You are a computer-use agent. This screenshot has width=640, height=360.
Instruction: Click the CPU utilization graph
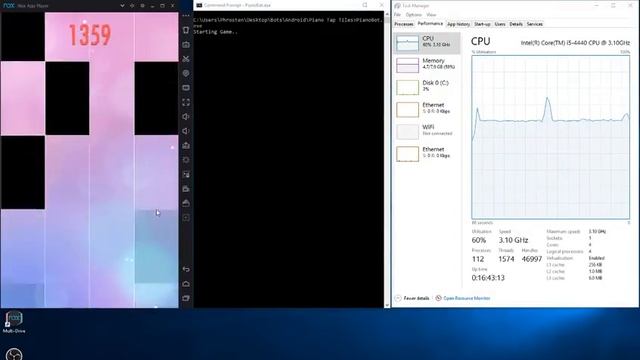pos(551,137)
